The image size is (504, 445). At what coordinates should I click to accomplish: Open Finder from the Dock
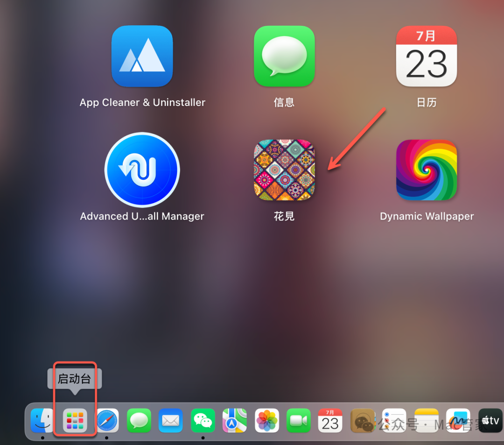(42, 421)
